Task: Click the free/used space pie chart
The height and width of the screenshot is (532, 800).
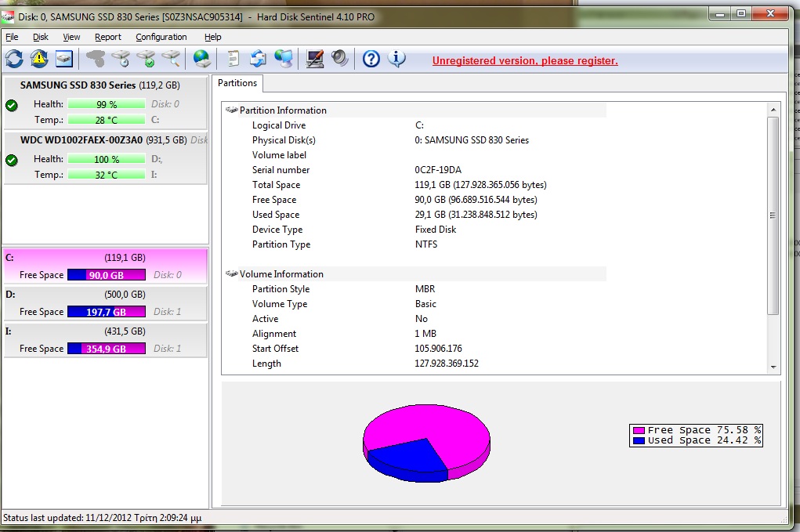Action: 426,443
